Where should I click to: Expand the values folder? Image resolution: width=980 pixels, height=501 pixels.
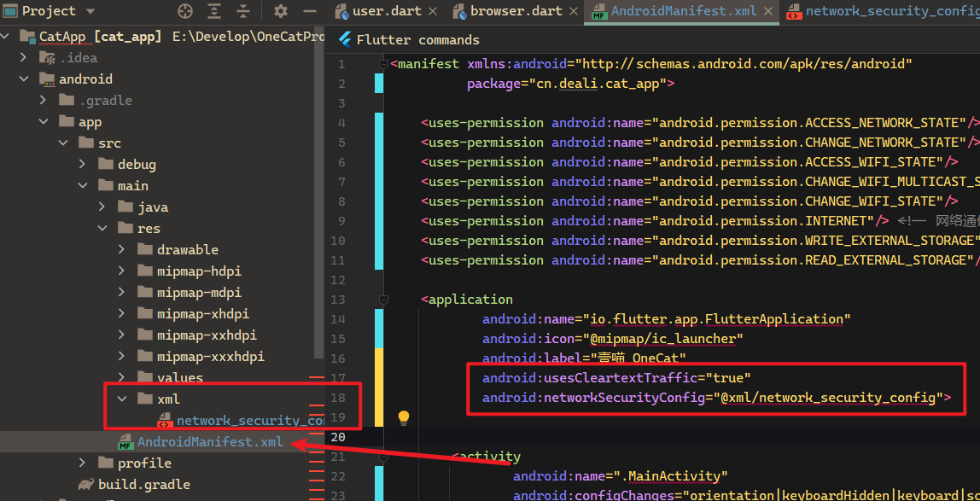pyautogui.click(x=123, y=377)
